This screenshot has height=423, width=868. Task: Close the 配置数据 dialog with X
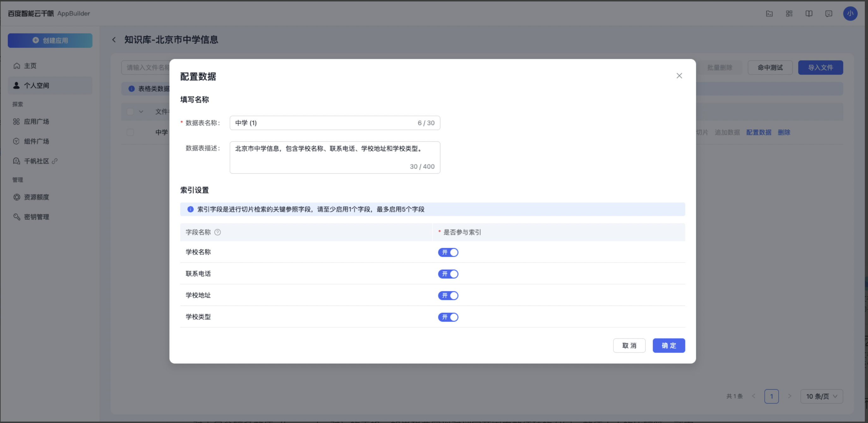(679, 76)
